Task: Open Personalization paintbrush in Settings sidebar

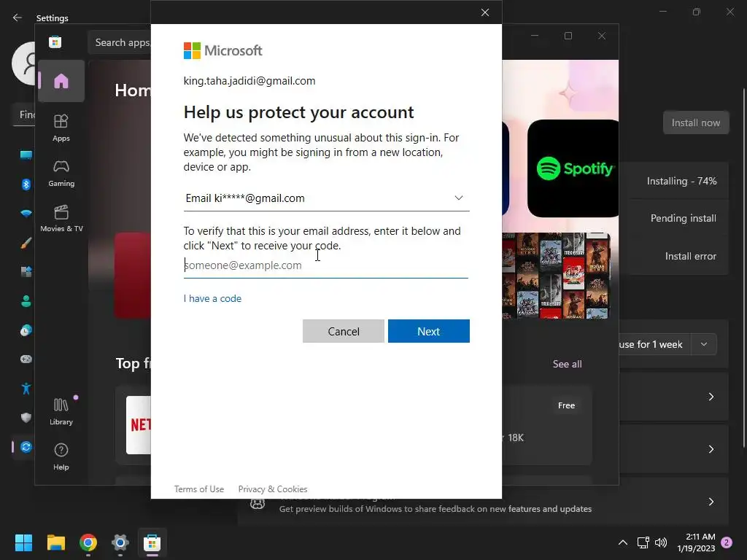Action: [26, 243]
